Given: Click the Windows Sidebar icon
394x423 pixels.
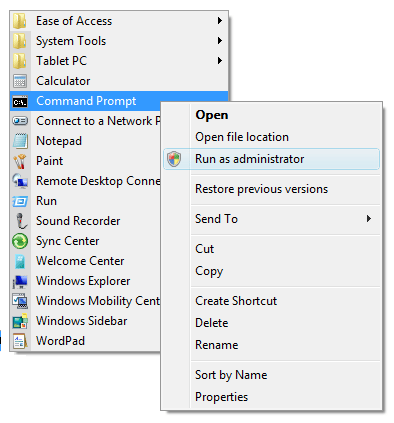Looking at the screenshot, I should coord(20,321).
